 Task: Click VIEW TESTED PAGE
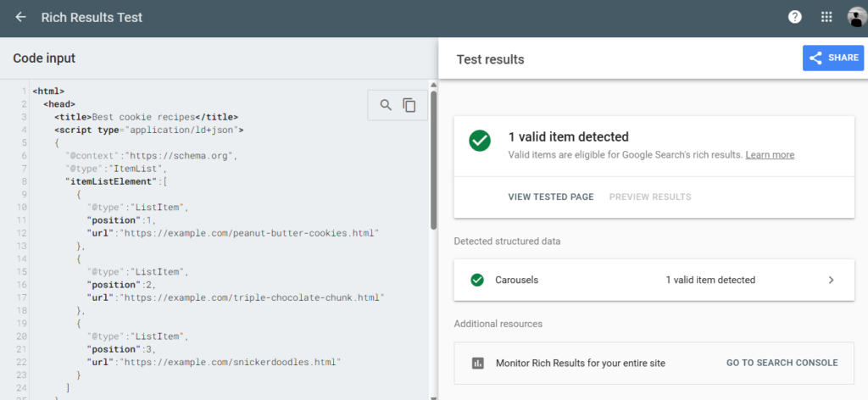point(550,197)
